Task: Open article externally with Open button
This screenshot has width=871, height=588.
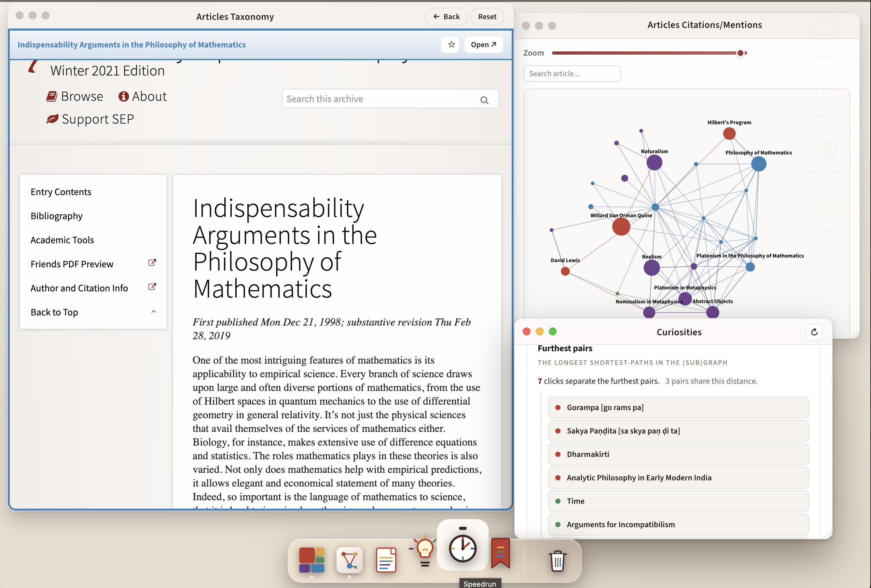Action: click(483, 45)
